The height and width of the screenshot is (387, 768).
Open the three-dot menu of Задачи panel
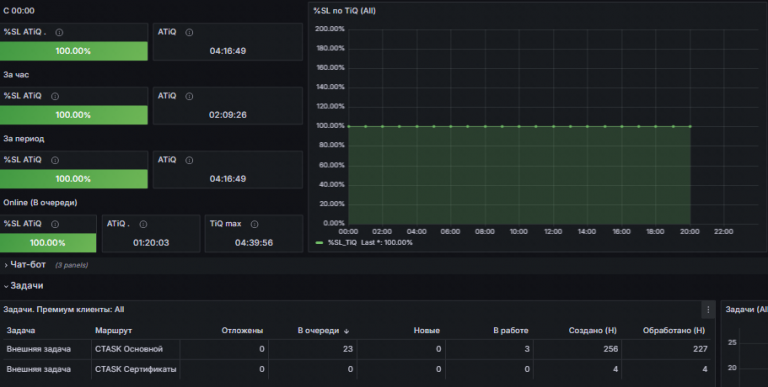tap(708, 310)
